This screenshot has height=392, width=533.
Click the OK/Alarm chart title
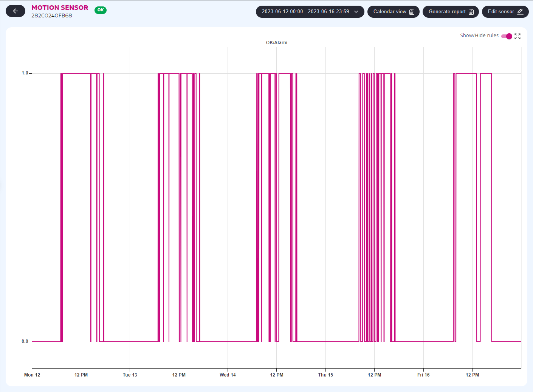[276, 43]
